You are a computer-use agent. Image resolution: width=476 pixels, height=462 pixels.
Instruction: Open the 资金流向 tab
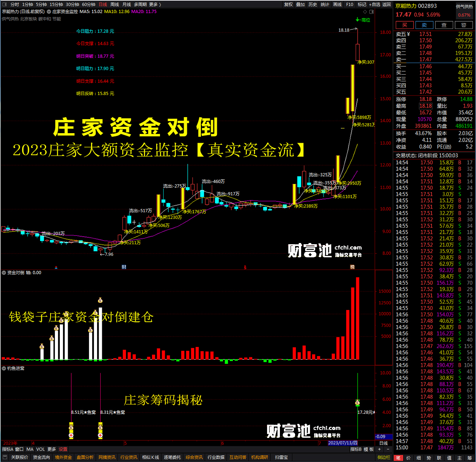tap(42, 458)
